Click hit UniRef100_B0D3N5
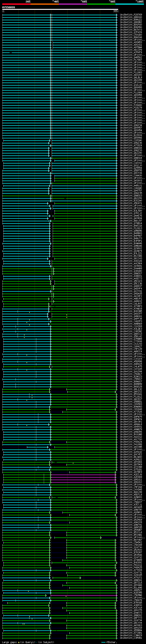This screenshot has height=644, width=146. [131, 311]
